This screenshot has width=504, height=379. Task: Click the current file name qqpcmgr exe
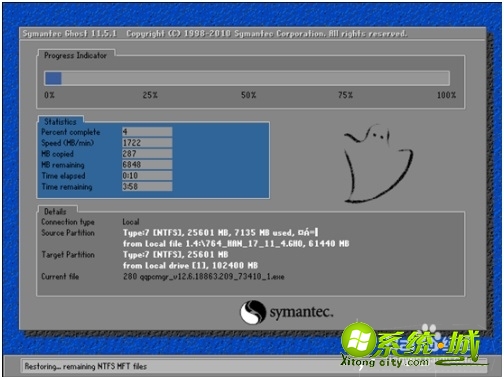[x=204, y=277]
